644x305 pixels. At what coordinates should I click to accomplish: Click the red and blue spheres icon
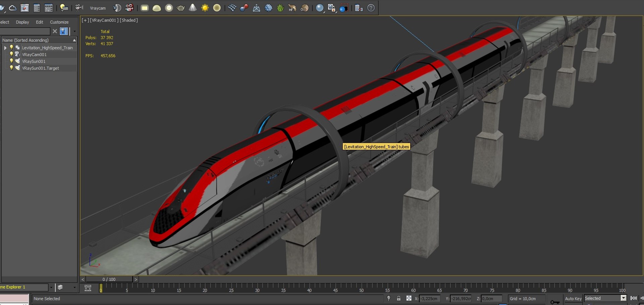click(x=244, y=8)
